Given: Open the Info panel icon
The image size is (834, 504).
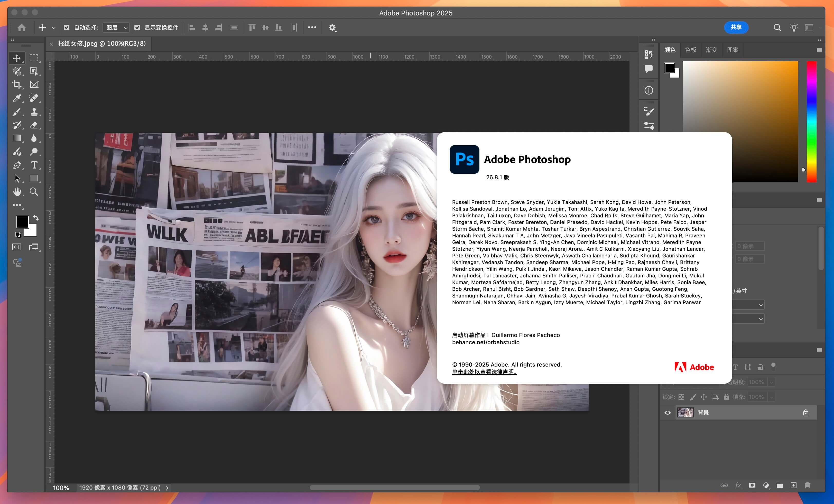Looking at the screenshot, I should pos(648,90).
